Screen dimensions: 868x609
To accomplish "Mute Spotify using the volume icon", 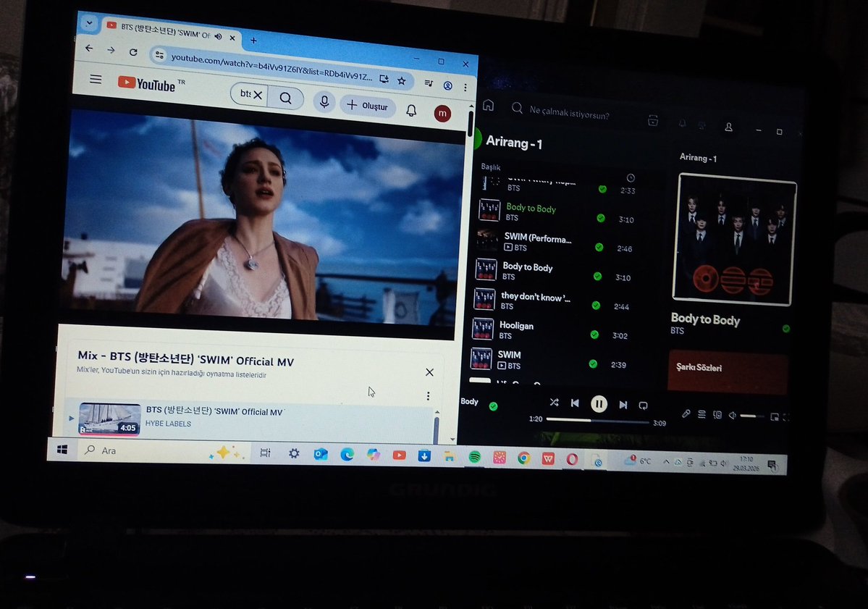I will point(733,415).
